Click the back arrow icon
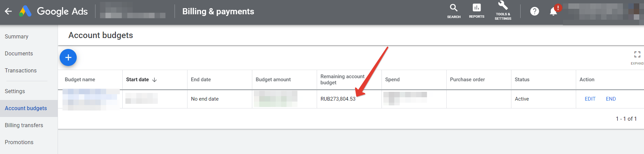 (x=8, y=11)
